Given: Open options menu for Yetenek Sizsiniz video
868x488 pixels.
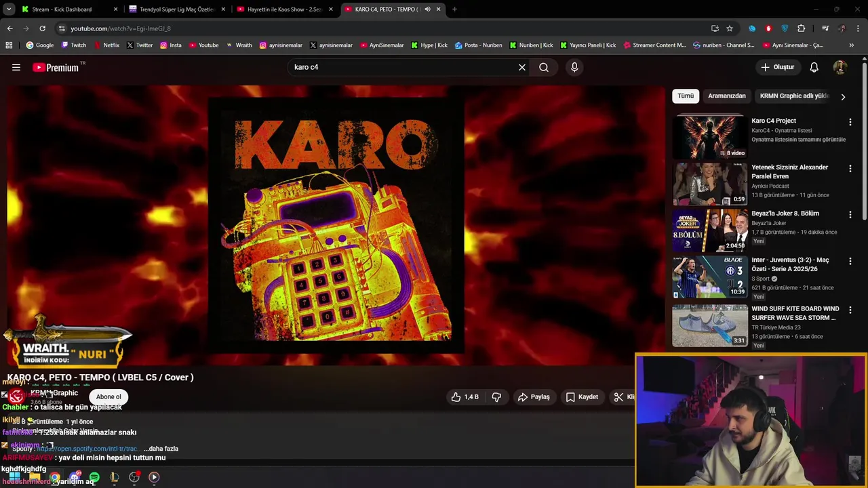Looking at the screenshot, I should click(x=850, y=169).
